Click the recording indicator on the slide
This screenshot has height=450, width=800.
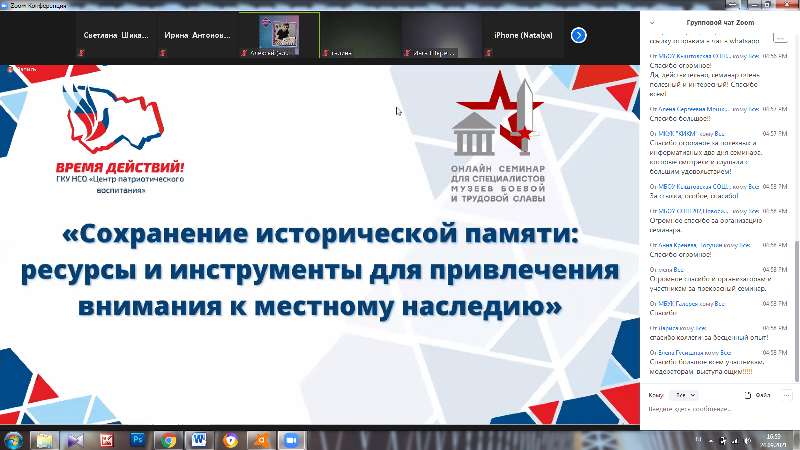click(22, 69)
